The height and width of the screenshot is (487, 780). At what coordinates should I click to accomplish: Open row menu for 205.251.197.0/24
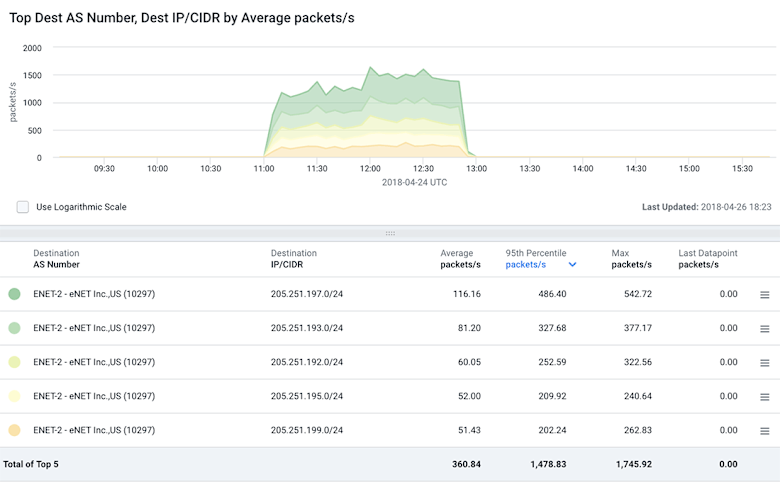[x=765, y=295]
